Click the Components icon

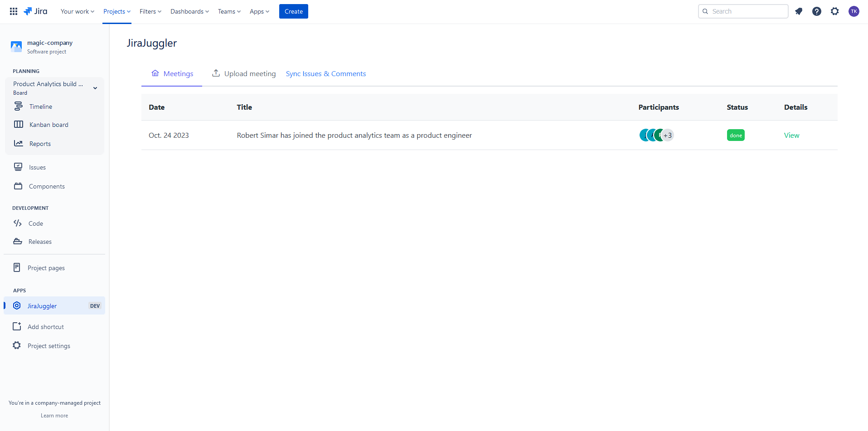[18, 186]
